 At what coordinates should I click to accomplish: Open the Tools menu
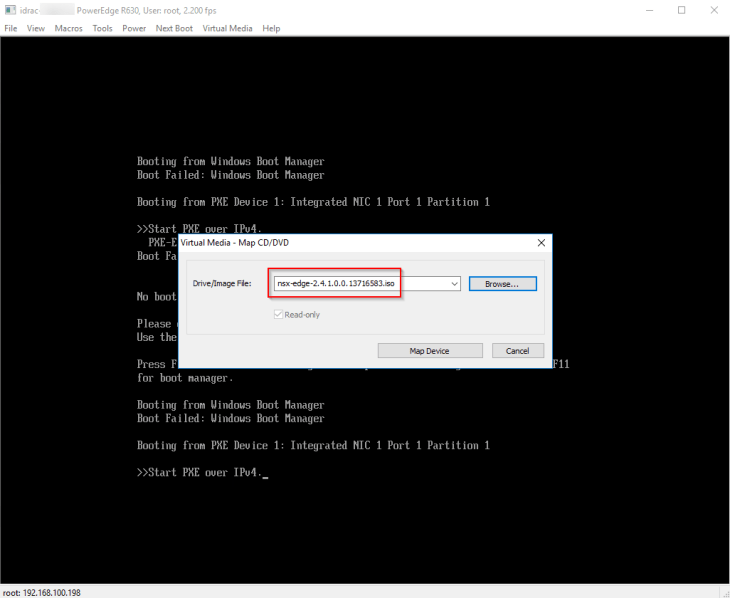[102, 28]
